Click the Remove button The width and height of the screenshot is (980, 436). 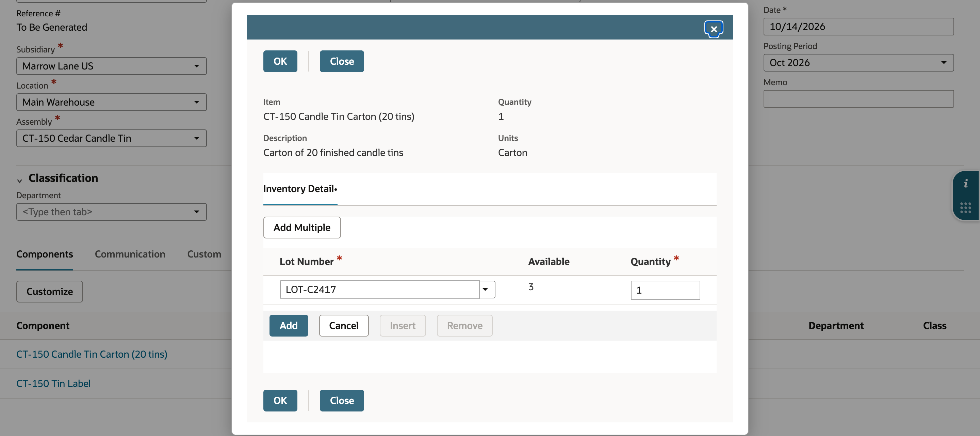pyautogui.click(x=464, y=326)
